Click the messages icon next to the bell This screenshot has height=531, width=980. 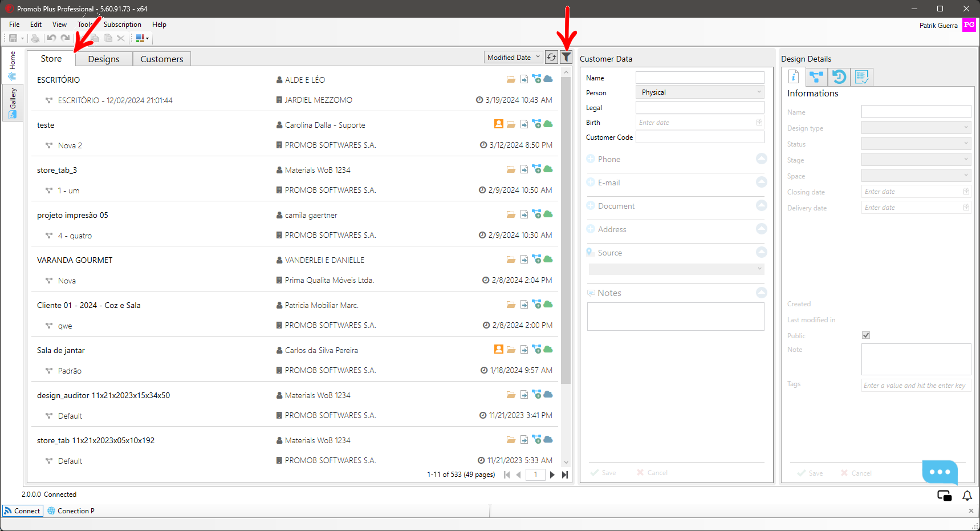pyautogui.click(x=945, y=496)
